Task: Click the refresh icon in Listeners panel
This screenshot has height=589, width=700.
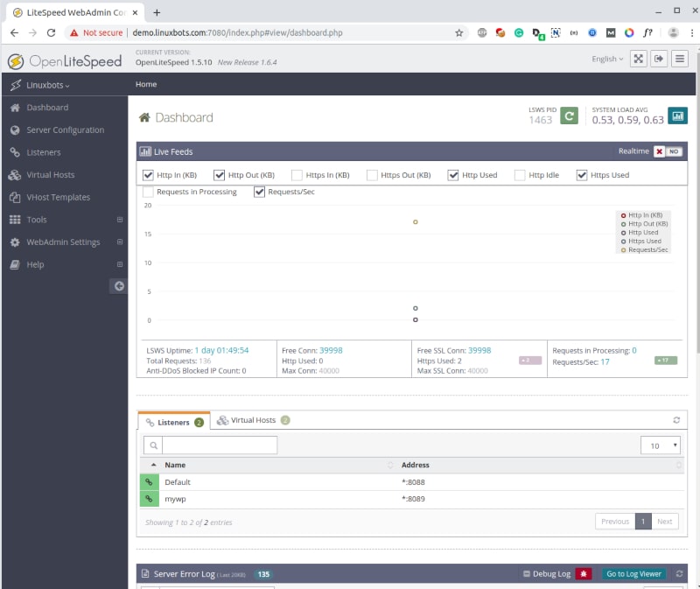Action: point(676,420)
